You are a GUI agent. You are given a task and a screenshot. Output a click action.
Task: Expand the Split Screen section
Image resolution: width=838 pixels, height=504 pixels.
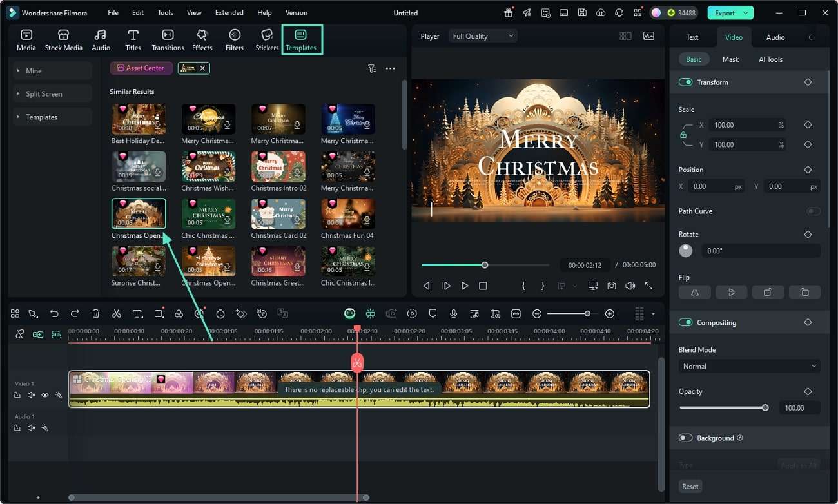(52, 94)
